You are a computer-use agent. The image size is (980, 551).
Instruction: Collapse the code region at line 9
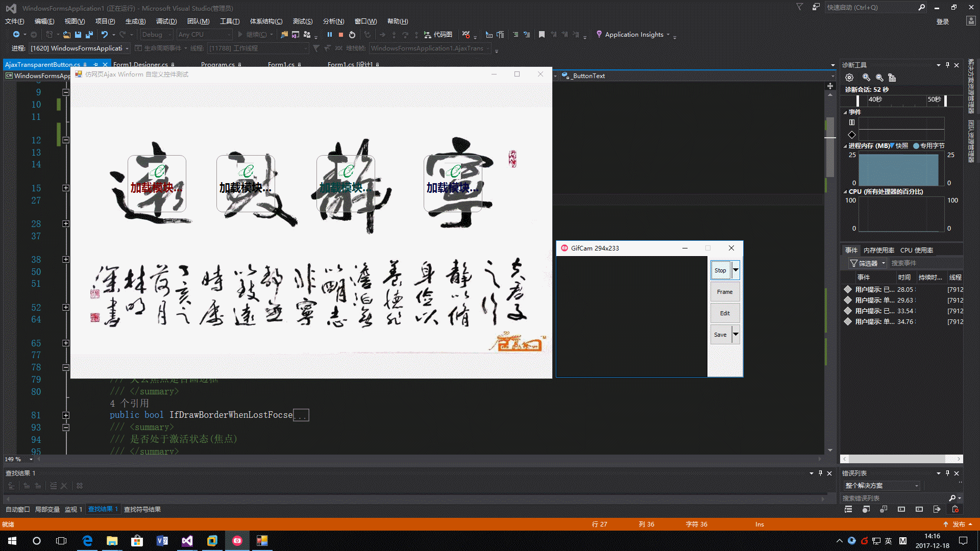[x=66, y=92]
